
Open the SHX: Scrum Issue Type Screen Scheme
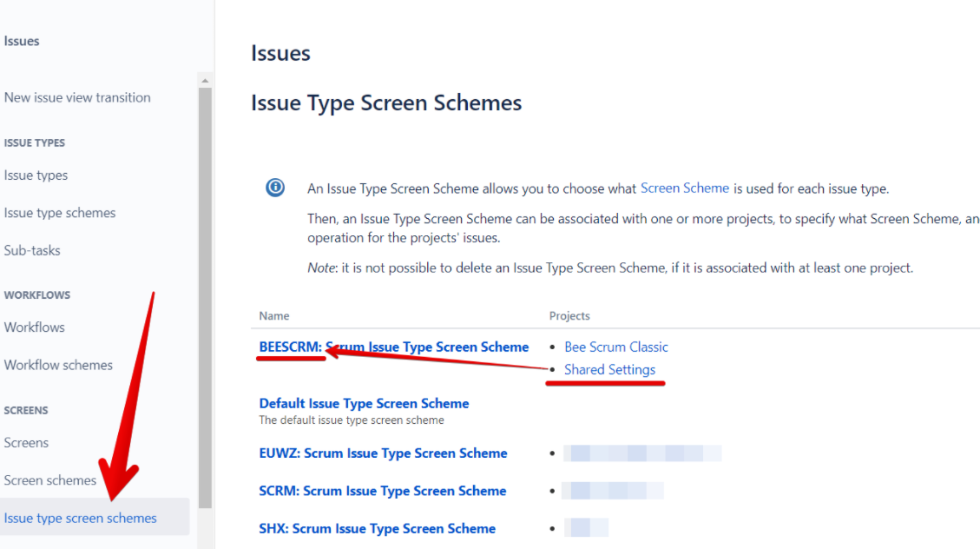click(x=377, y=528)
